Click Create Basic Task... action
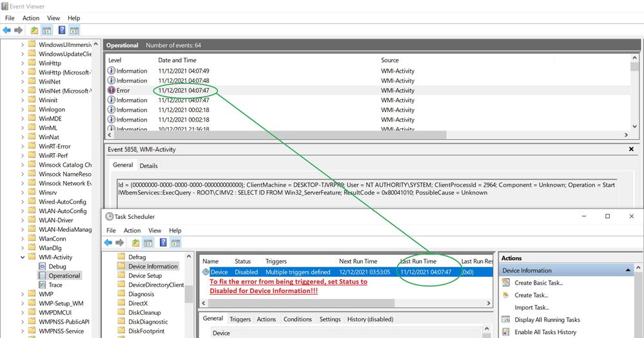The width and height of the screenshot is (644, 338). point(538,283)
